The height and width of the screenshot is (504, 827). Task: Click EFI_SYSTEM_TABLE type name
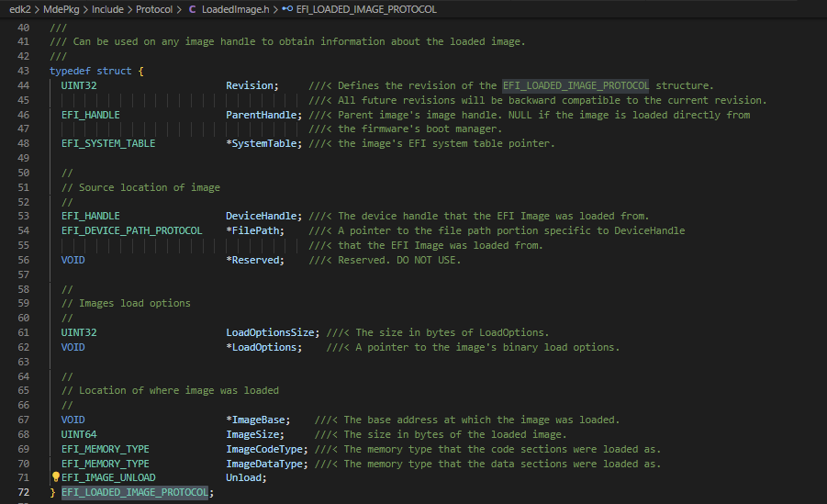click(108, 143)
